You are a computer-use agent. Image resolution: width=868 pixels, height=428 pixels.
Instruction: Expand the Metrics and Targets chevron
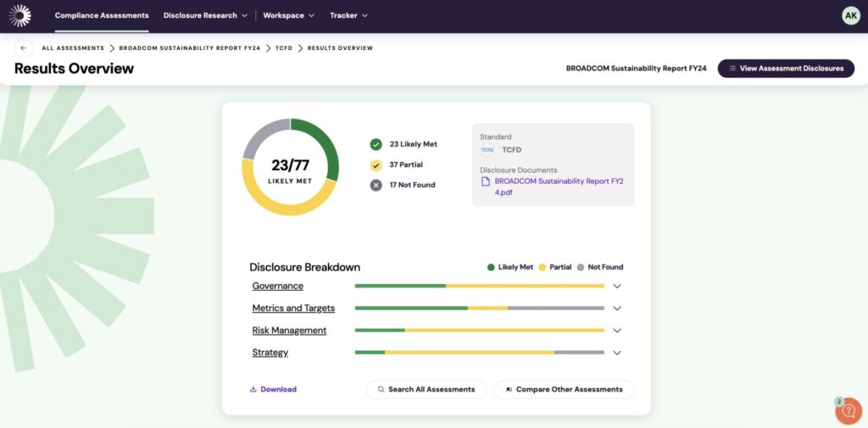617,308
